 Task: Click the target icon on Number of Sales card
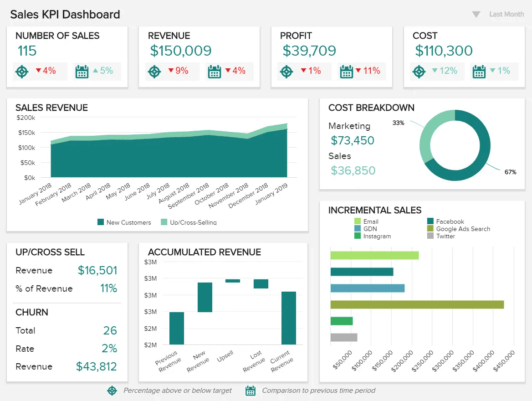pos(21,72)
